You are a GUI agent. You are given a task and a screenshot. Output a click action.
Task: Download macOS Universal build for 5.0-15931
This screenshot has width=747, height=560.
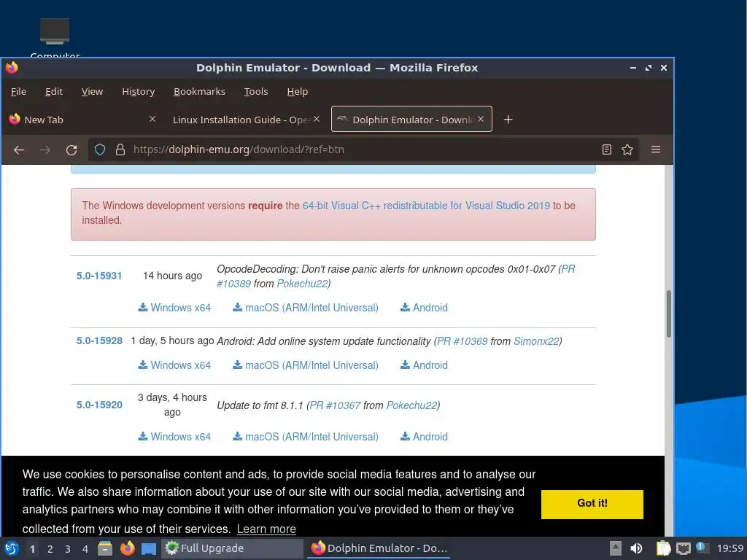point(306,308)
